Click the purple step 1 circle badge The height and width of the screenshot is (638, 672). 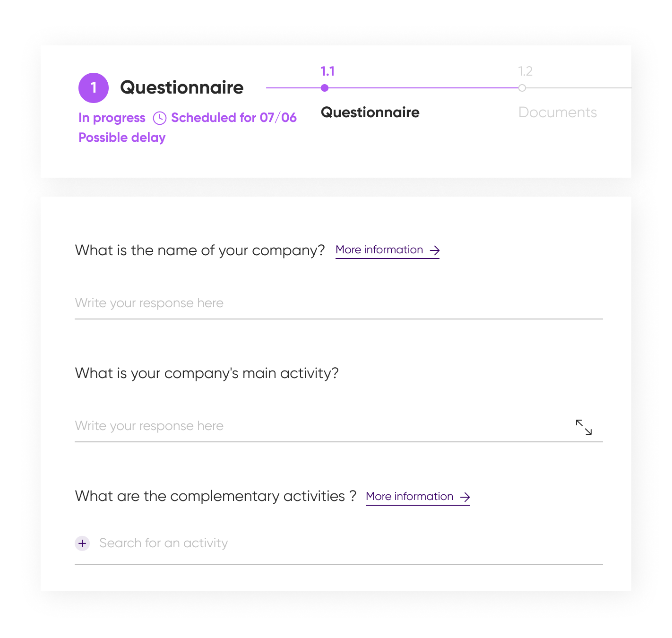pos(94,88)
